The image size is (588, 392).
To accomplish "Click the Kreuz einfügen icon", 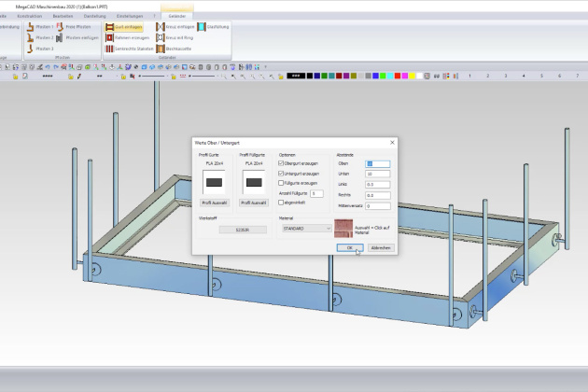I will tap(161, 28).
